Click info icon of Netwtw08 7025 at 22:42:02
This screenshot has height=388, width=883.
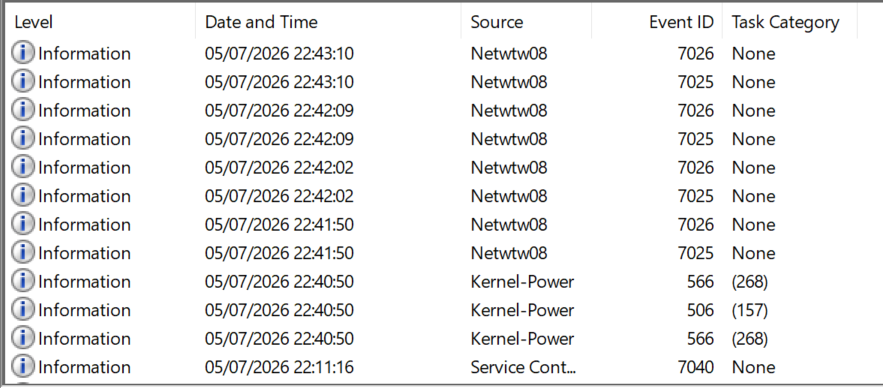23,196
